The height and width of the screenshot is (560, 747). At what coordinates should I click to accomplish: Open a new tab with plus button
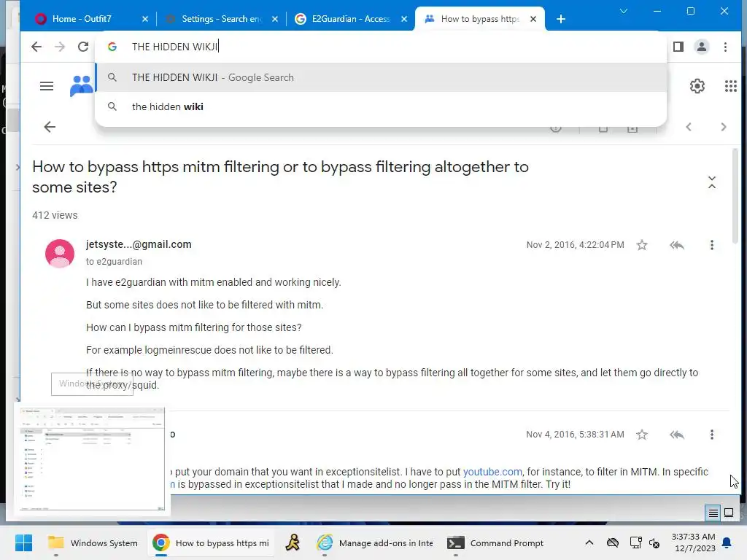tap(561, 19)
